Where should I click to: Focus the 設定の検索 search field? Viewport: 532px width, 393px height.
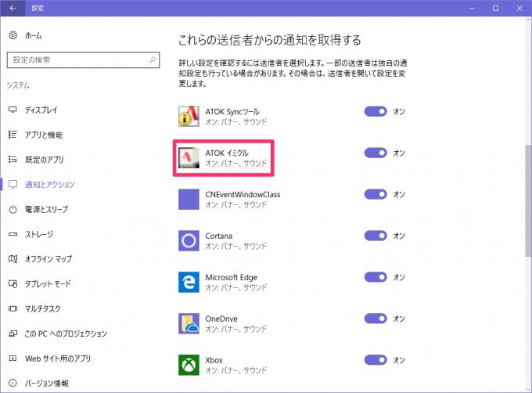(83, 60)
